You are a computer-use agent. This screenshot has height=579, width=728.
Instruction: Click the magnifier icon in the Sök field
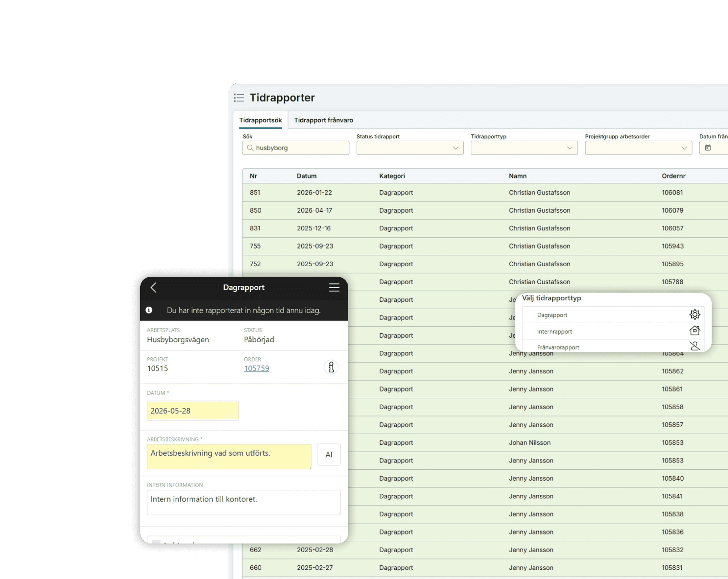click(x=250, y=148)
